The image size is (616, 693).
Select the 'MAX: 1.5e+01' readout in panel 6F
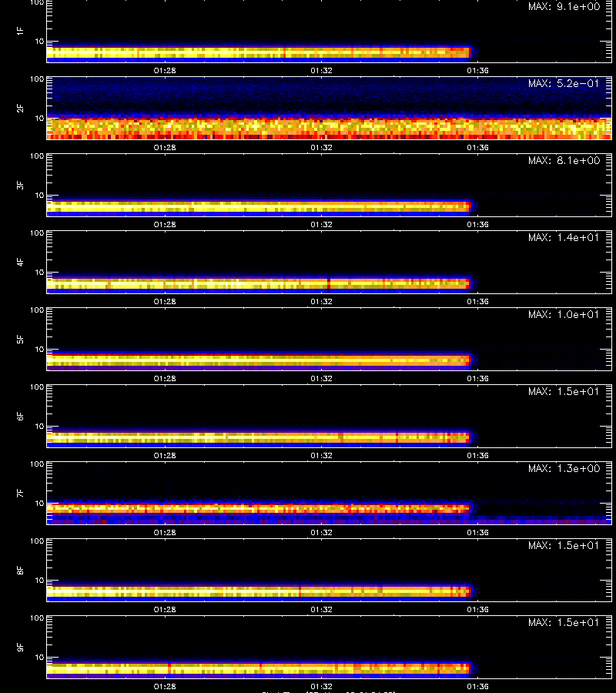click(x=564, y=392)
